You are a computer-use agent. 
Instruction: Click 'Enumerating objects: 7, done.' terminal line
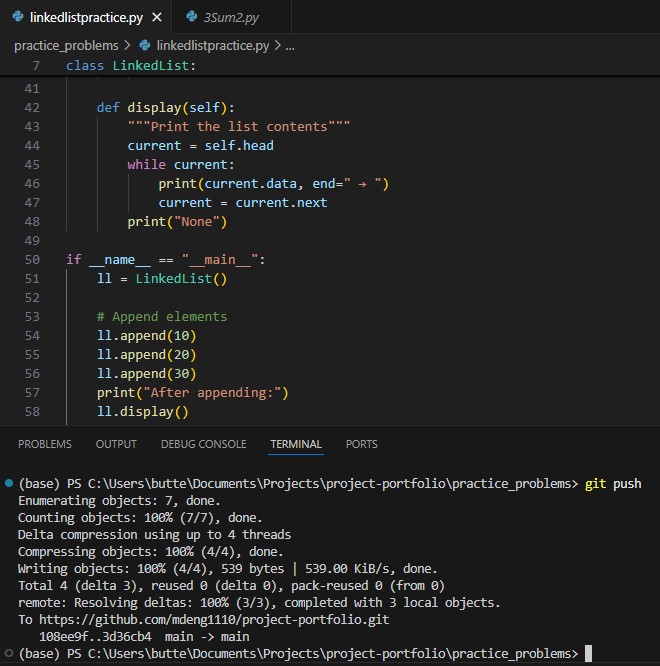click(119, 501)
